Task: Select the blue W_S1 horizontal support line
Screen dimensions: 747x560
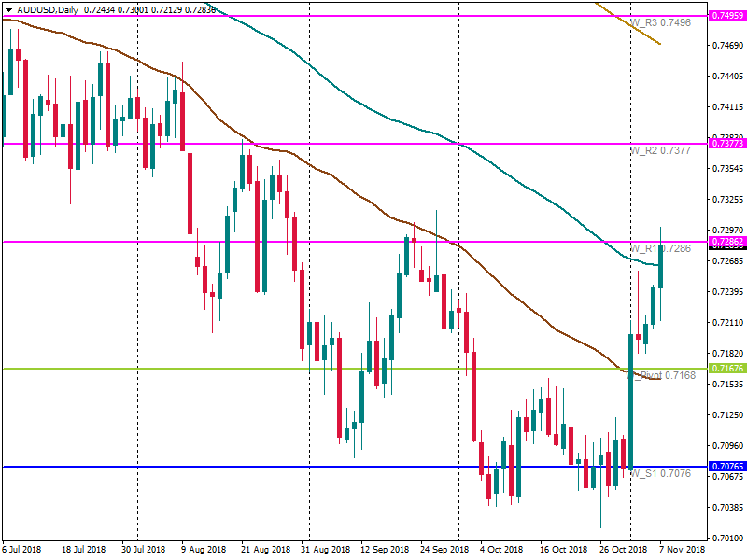Action: click(x=280, y=467)
